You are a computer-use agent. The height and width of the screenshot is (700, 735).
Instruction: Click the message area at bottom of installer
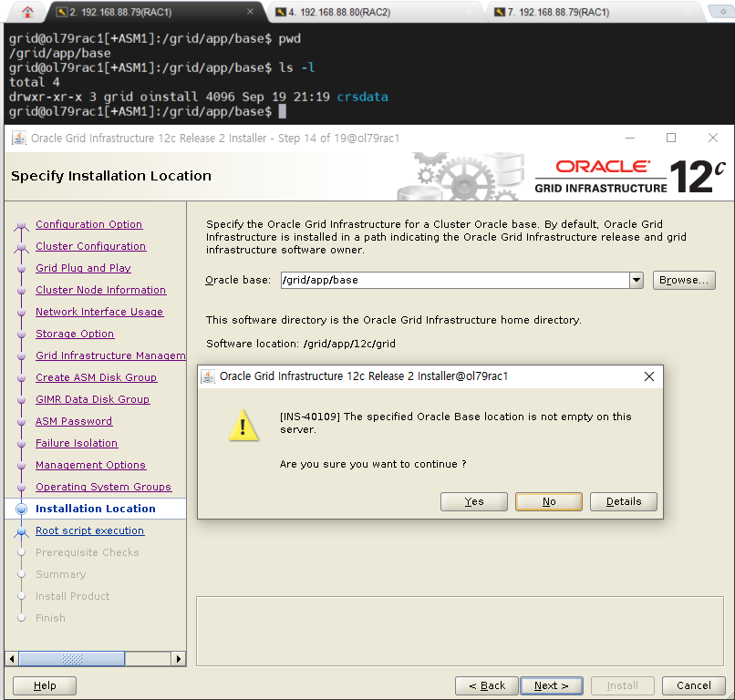460,631
